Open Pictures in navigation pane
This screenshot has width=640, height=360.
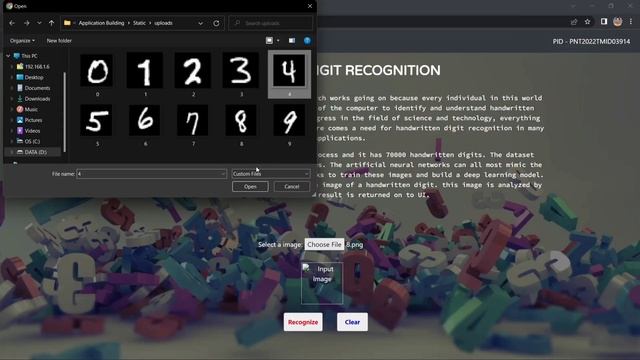[33, 120]
